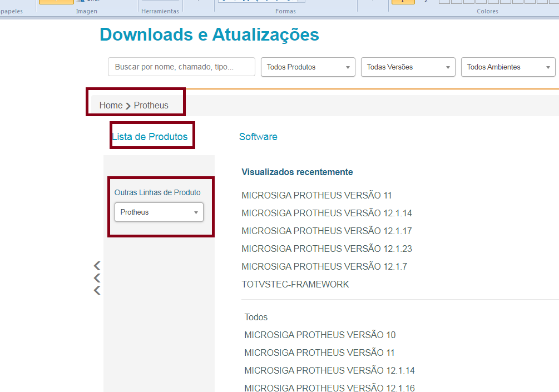Open 'MICROSIGA PROTHEUS VERSÃO 12.1.23'
The height and width of the screenshot is (392, 559).
pos(327,249)
